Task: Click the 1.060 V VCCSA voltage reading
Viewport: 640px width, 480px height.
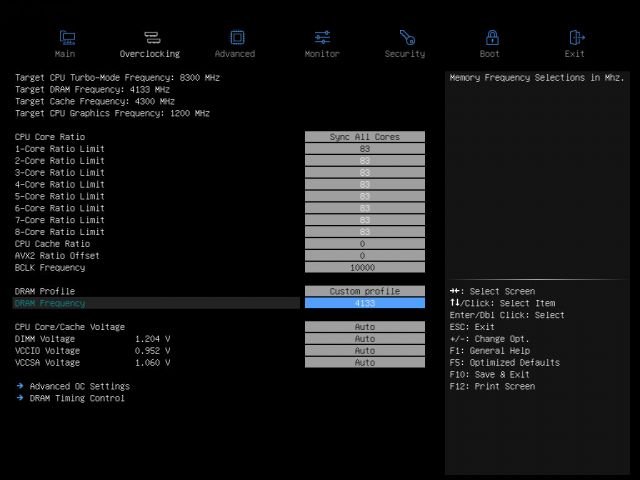Action: [153, 362]
